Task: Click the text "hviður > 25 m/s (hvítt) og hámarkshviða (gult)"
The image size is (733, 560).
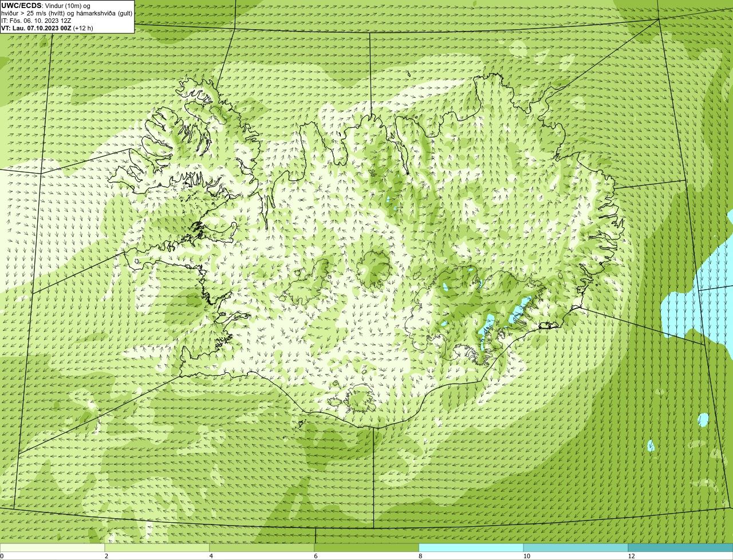Action: [66, 13]
